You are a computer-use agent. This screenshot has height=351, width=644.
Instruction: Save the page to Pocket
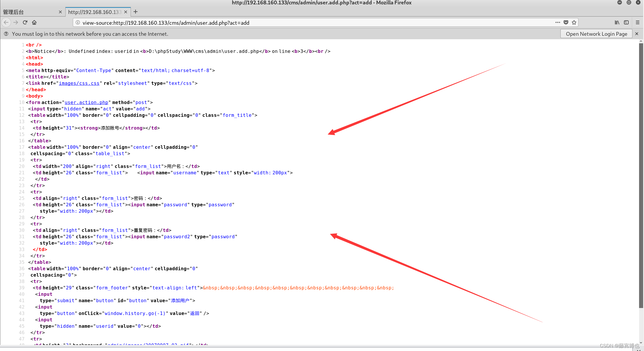click(566, 22)
